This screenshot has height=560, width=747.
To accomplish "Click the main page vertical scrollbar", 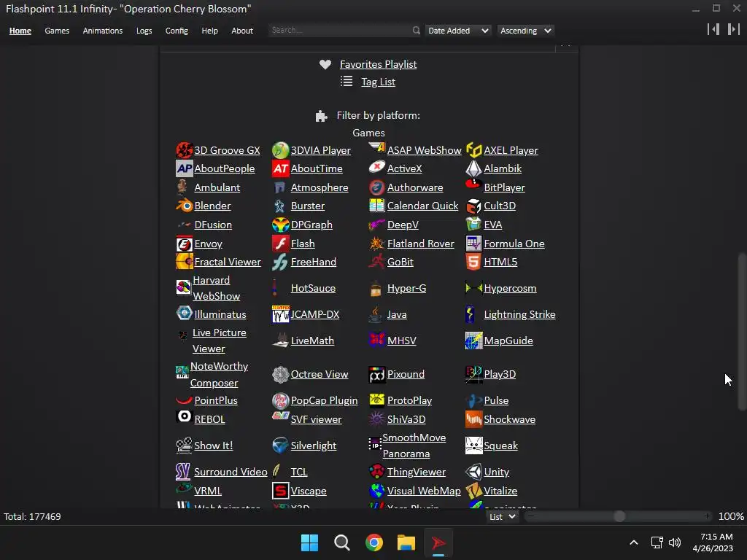I will point(742,332).
